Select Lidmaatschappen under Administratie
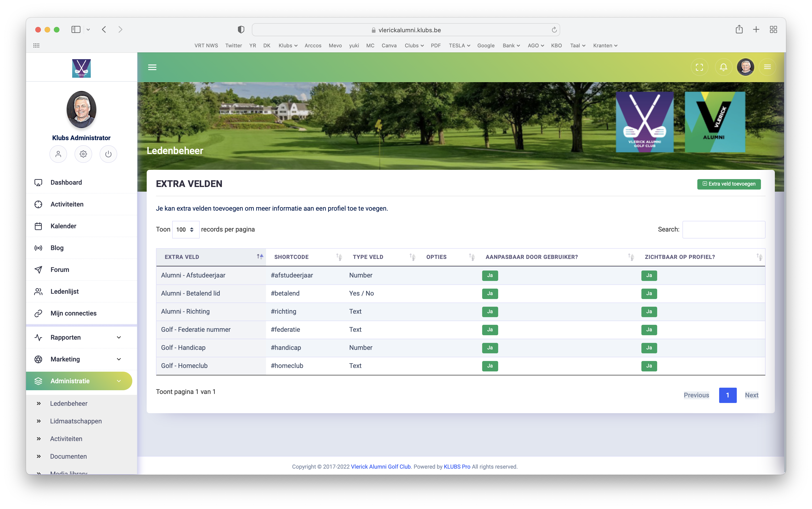Image resolution: width=812 pixels, height=509 pixels. tap(76, 421)
